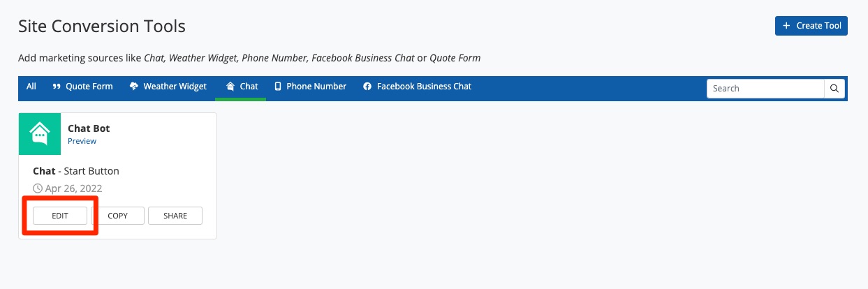Image resolution: width=868 pixels, height=289 pixels.
Task: Share the Chat Bot tool
Action: (175, 216)
